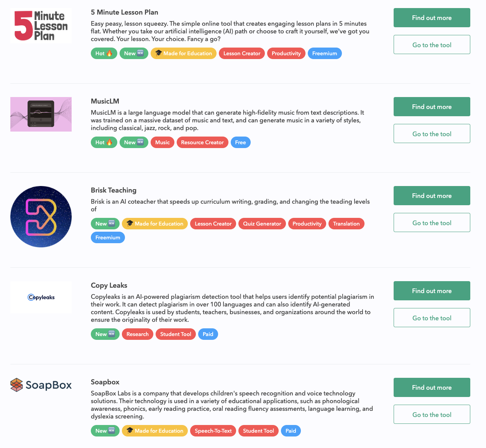Select the Hot tag under MusicLM
The width and height of the screenshot is (486, 448).
(x=104, y=142)
